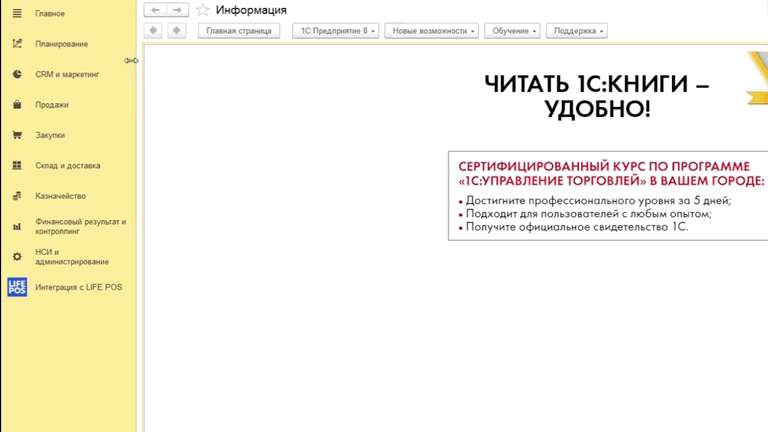
Task: Expand the Новые возможности dropdown
Action: tap(432, 31)
